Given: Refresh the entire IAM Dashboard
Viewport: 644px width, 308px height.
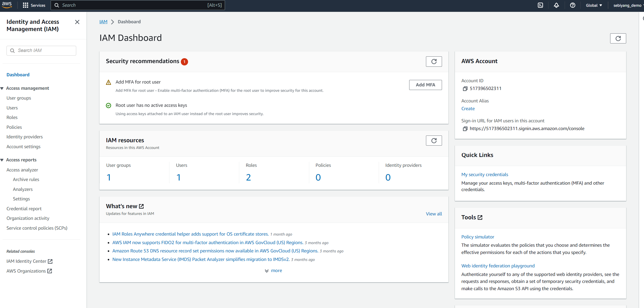Looking at the screenshot, I should click(x=618, y=38).
